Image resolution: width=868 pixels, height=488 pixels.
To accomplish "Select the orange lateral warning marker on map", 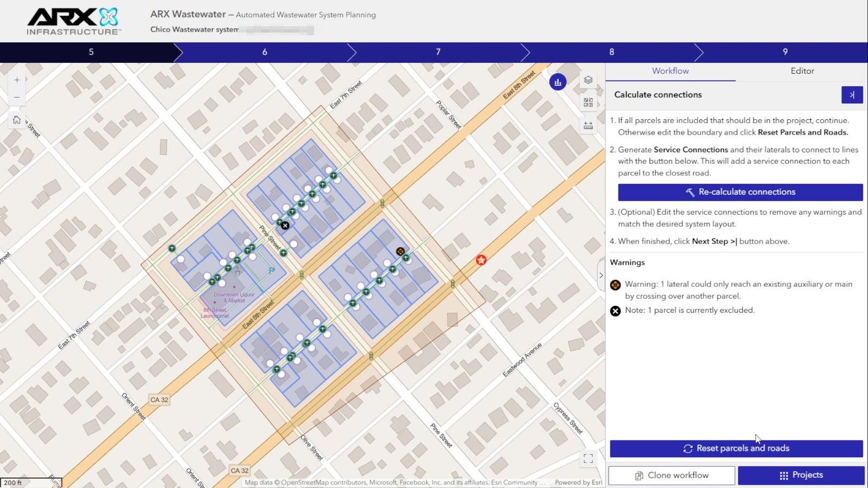I will tap(400, 251).
